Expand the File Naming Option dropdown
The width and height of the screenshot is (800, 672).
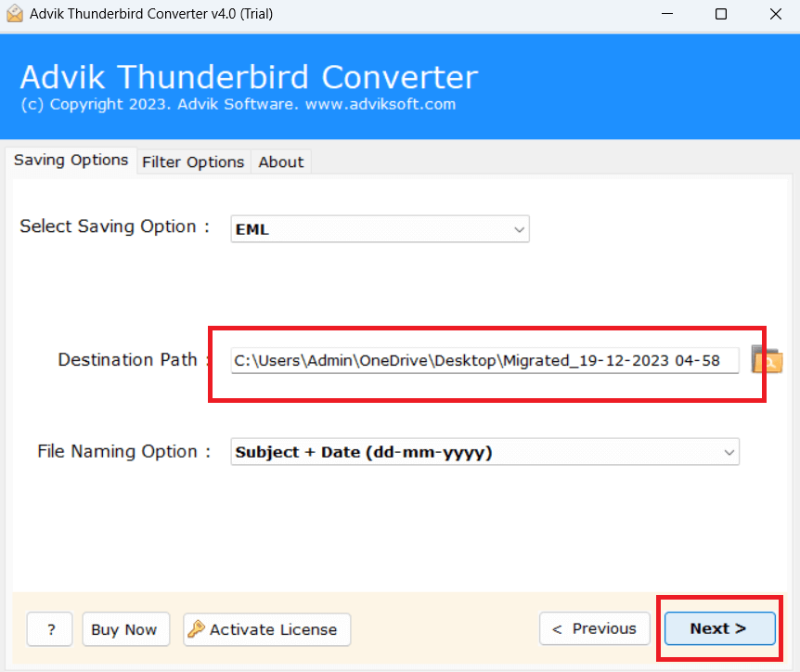click(484, 452)
